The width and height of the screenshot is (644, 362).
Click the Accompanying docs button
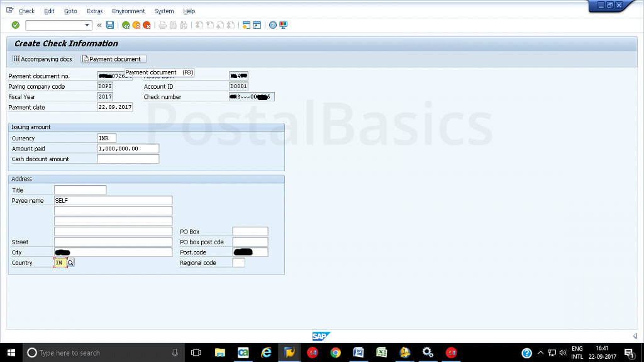[x=42, y=59]
